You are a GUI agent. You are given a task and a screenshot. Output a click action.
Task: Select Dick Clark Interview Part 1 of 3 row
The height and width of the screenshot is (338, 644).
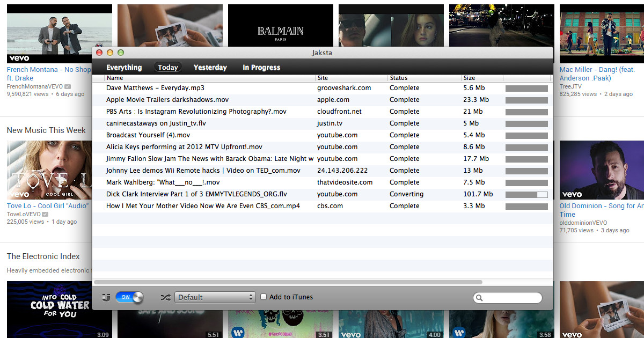322,194
